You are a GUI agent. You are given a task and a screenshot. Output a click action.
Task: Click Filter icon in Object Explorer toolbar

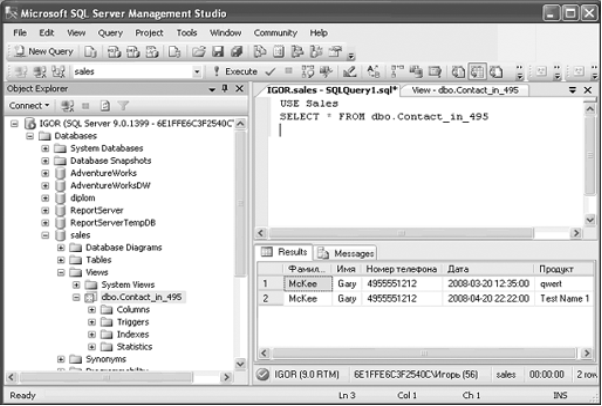tap(123, 106)
